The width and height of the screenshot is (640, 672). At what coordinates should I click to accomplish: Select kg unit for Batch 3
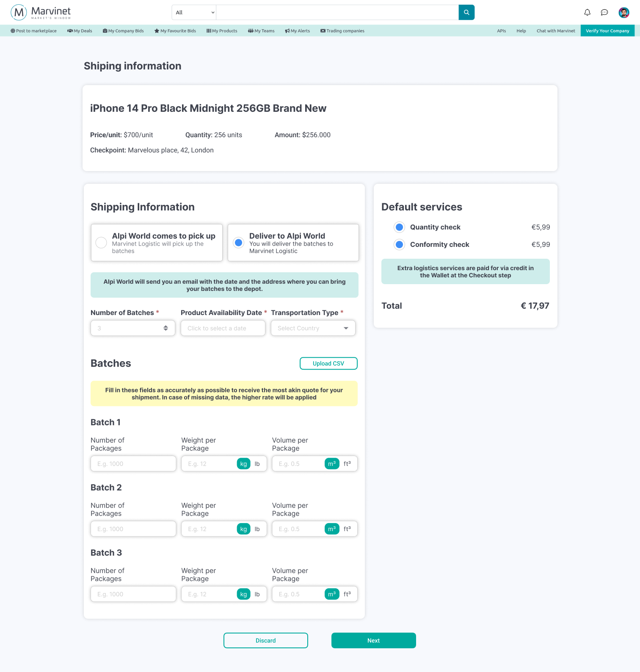244,594
